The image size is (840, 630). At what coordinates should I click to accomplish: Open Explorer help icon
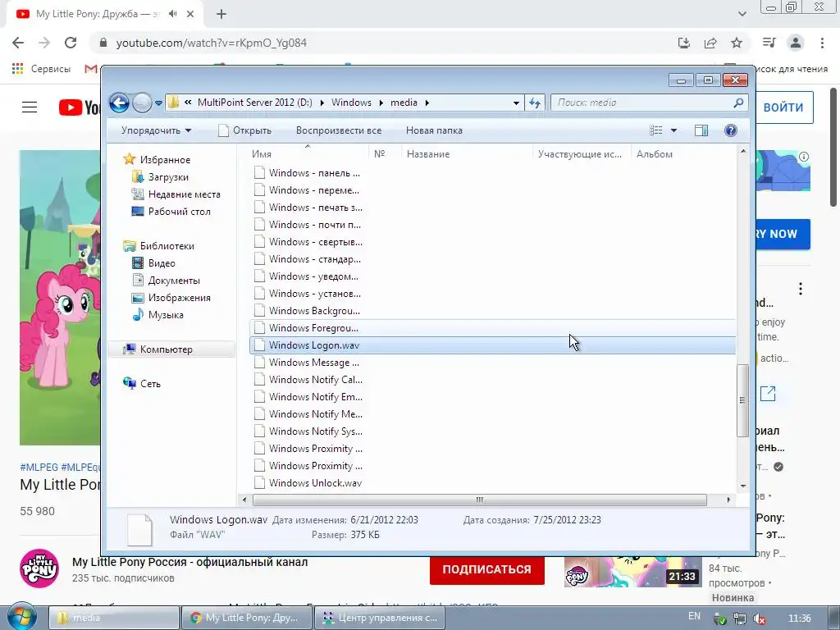coord(730,130)
